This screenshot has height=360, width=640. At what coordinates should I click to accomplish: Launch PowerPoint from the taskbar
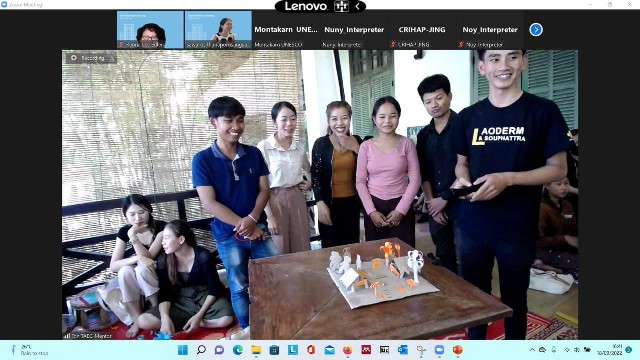tap(458, 350)
